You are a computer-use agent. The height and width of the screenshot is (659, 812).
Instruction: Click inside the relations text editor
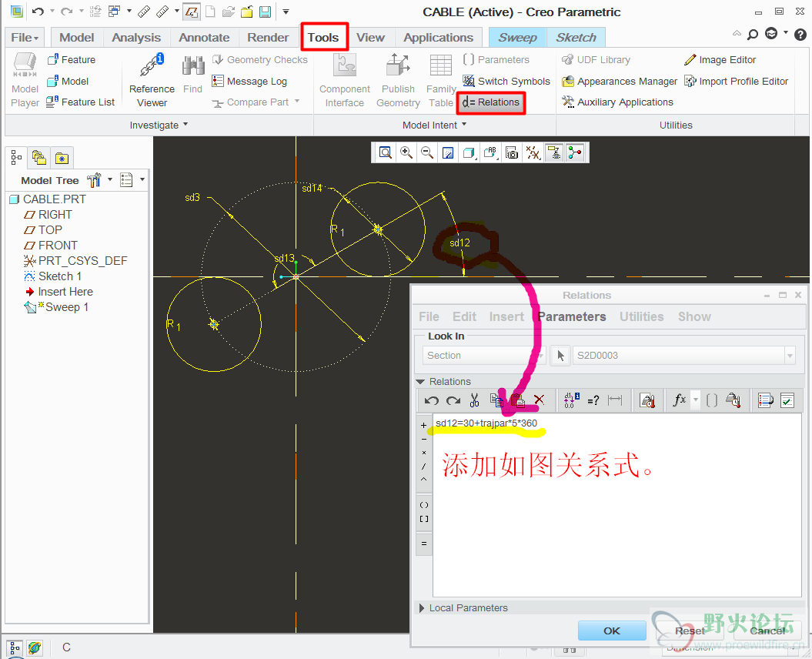point(617,505)
